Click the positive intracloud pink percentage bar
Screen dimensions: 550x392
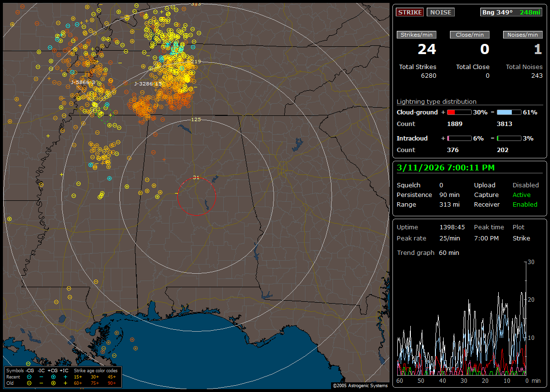point(459,138)
